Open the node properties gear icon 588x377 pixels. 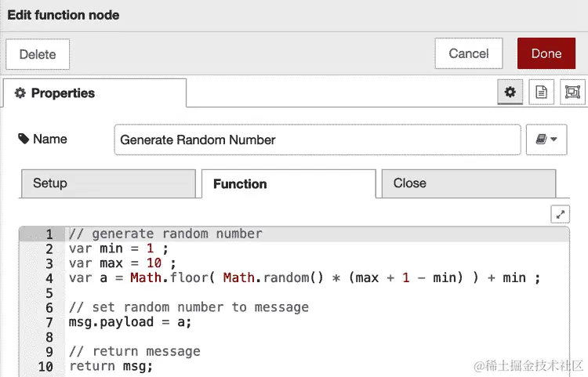point(510,92)
